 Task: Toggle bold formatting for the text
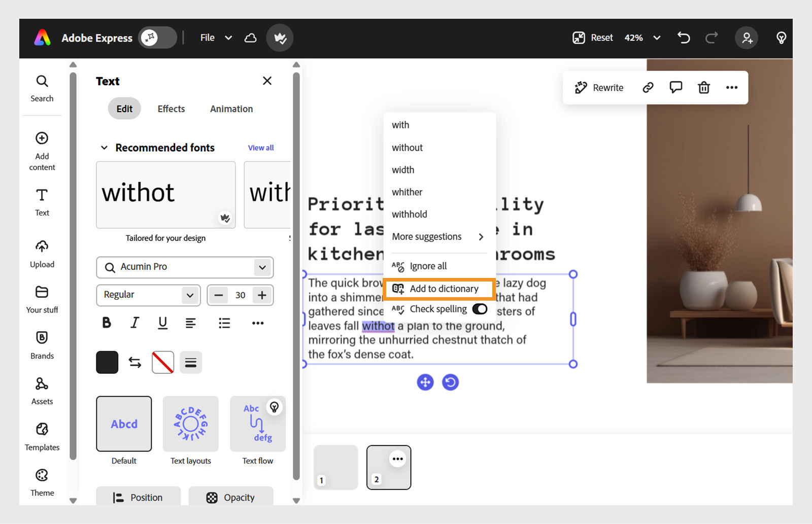[107, 323]
